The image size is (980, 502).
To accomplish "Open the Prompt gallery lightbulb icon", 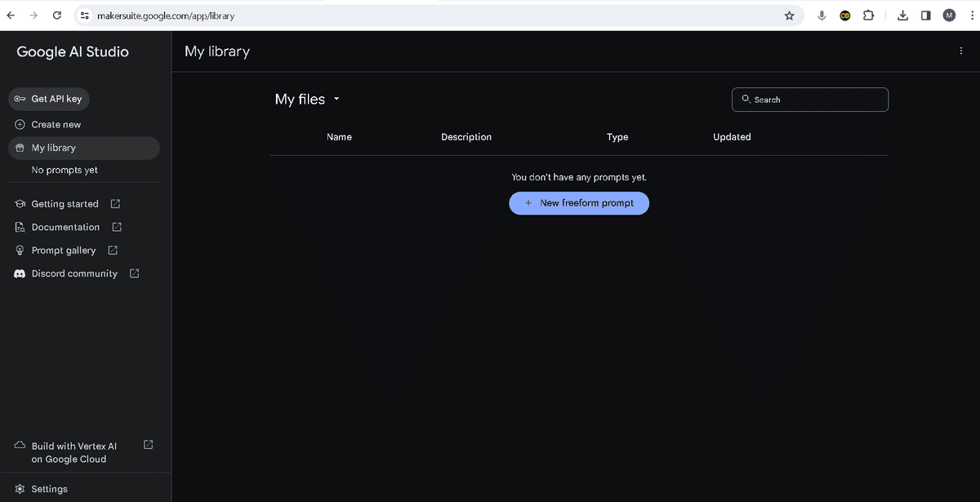I will (19, 250).
